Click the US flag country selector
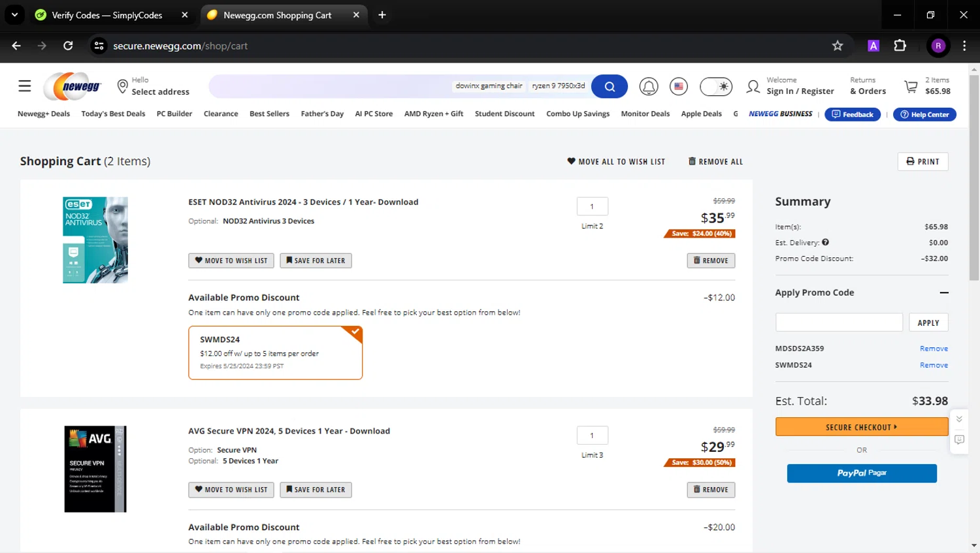Viewport: 980px width, 553px height. [679, 86]
